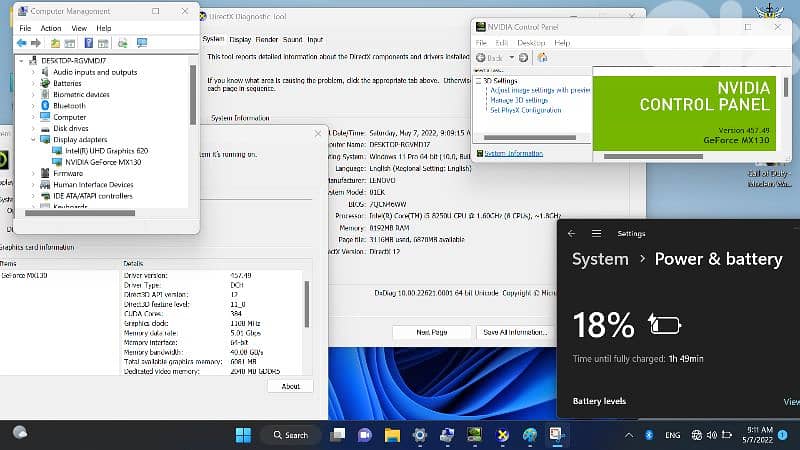Go back with Computer Management's blue arrow
Viewport: 800px width, 450px height.
click(21, 43)
